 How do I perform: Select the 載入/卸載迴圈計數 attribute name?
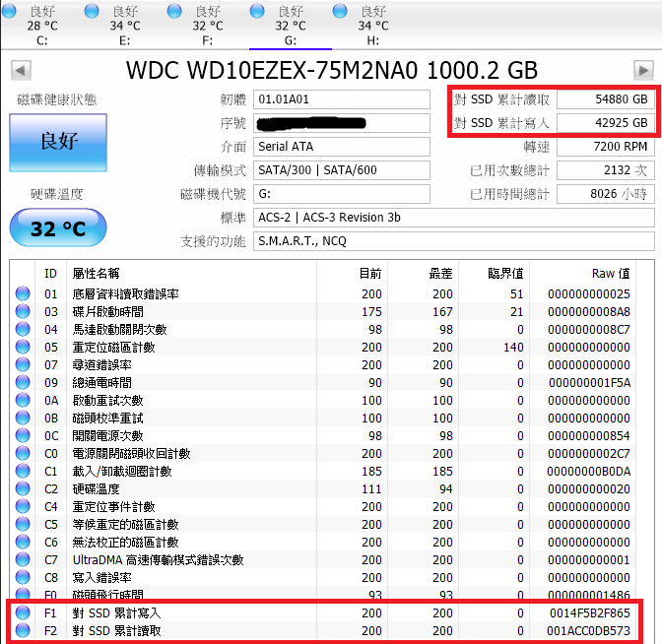click(122, 471)
